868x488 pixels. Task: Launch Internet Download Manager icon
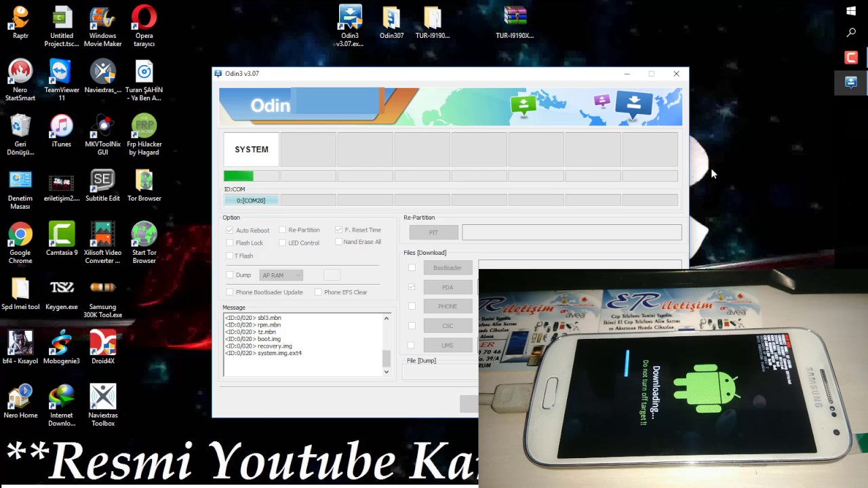pos(62,406)
